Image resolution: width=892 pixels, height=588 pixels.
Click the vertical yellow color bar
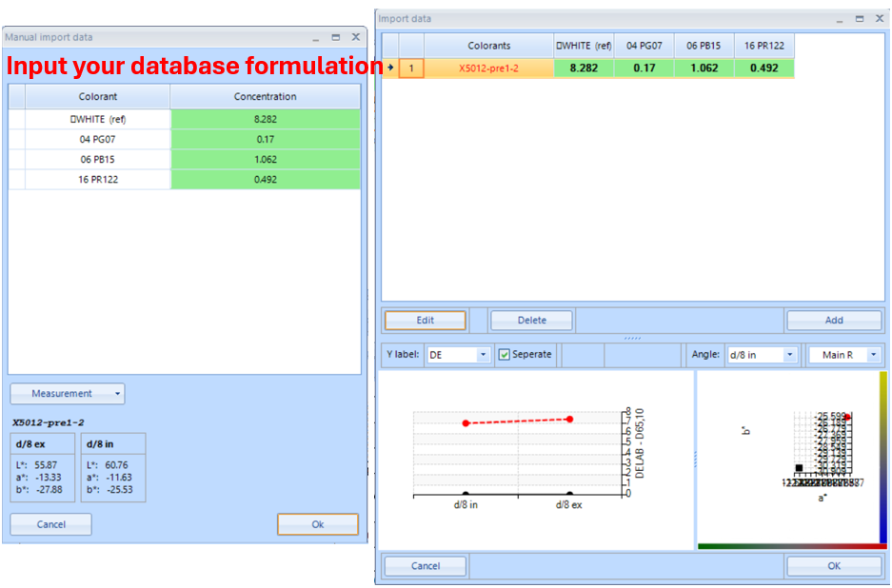(882, 457)
